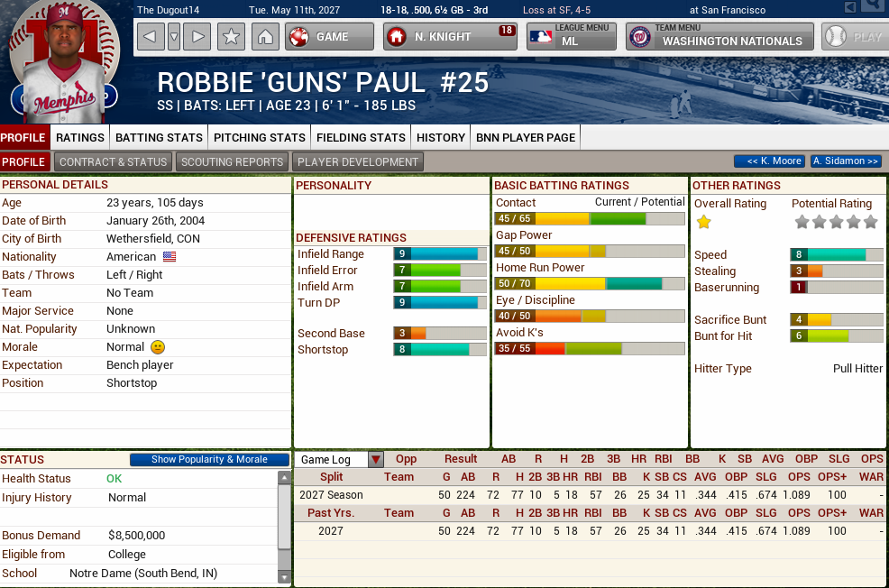
Task: Open Washington Nationals team menu
Action: (719, 37)
